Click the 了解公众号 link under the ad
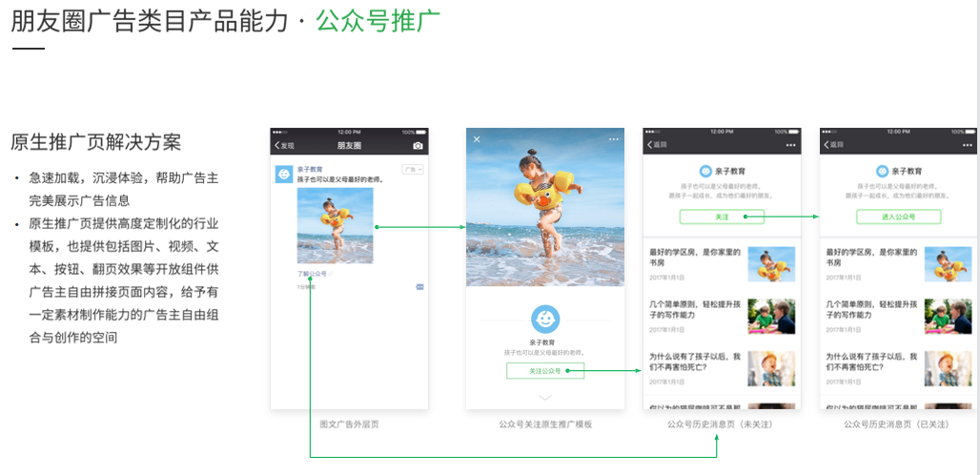Viewport: 980px width, 475px height. tap(311, 274)
